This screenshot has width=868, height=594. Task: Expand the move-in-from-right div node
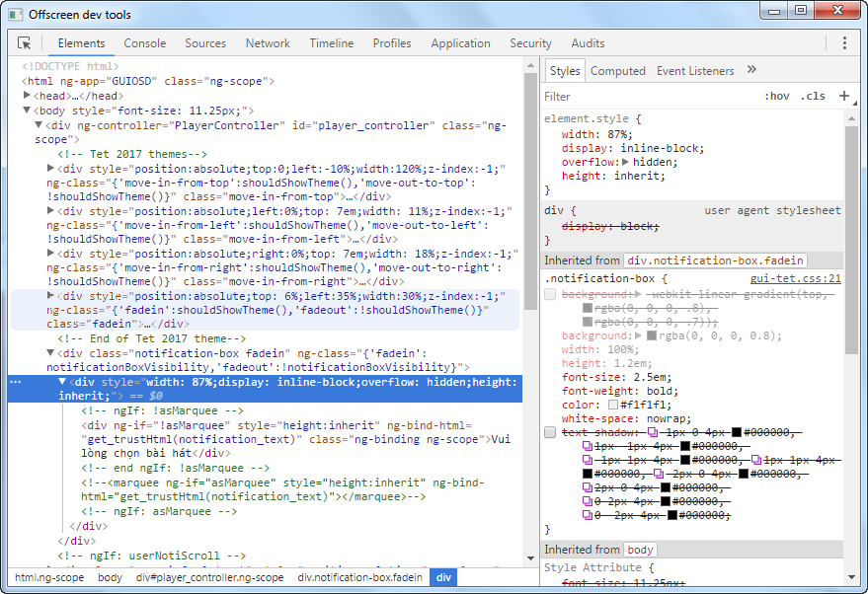50,253
